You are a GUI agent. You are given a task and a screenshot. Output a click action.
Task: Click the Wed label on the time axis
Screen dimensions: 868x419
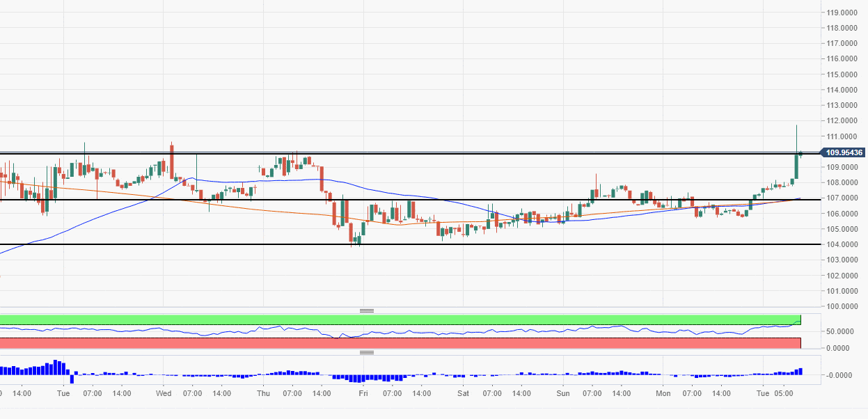tap(164, 393)
